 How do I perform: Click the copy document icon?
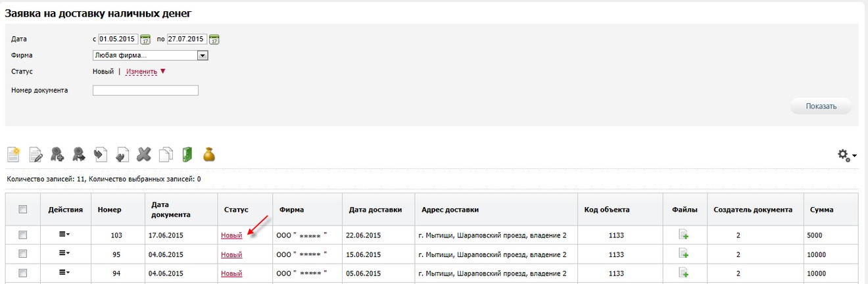[166, 154]
